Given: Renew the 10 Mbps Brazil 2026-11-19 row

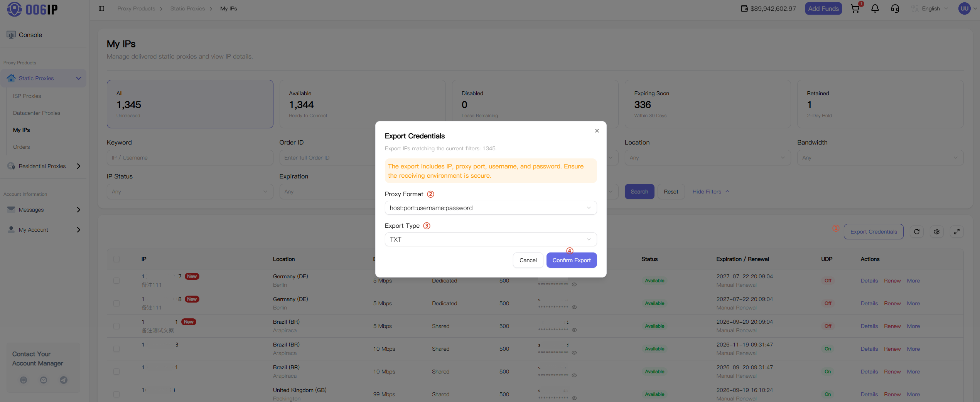Looking at the screenshot, I should click(x=892, y=349).
